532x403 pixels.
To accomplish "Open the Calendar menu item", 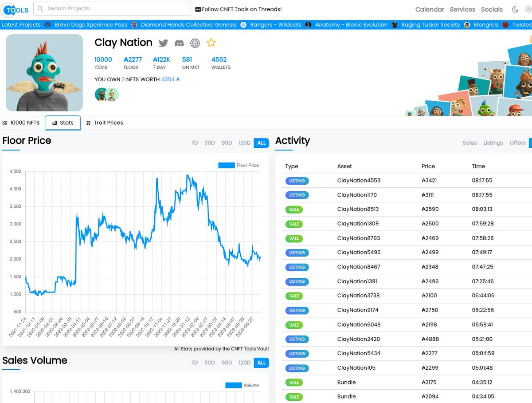I will (x=430, y=9).
